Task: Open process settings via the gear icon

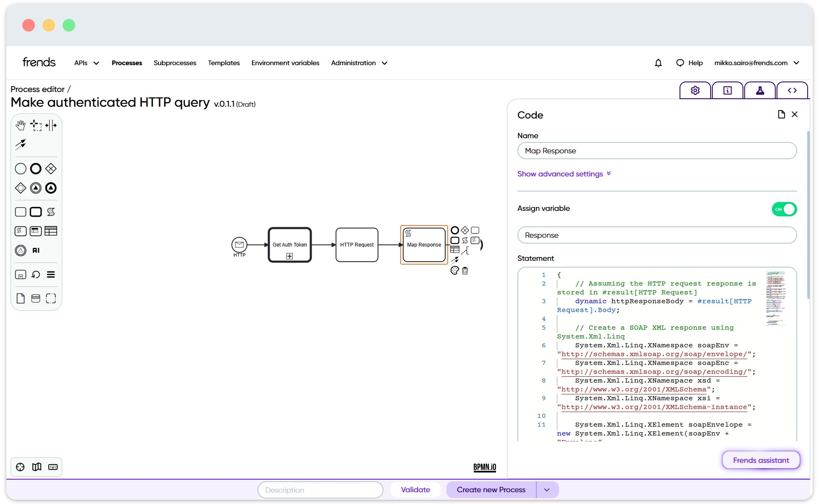Action: tap(695, 90)
